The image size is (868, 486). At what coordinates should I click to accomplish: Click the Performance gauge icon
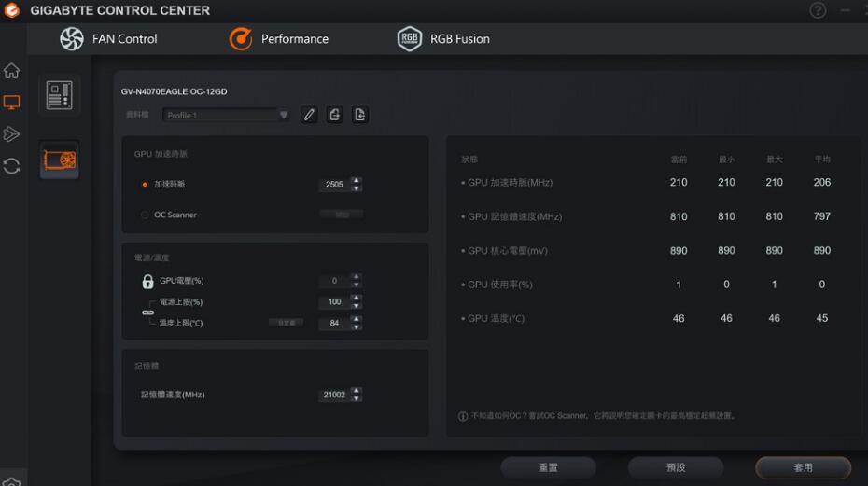click(241, 39)
